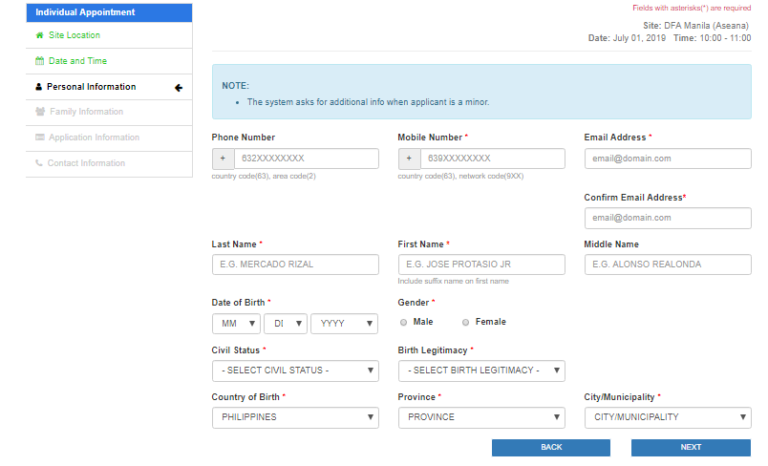Click the person icon beside Personal Information
Image resolution: width=768 pixels, height=466 pixels.
[x=40, y=87]
